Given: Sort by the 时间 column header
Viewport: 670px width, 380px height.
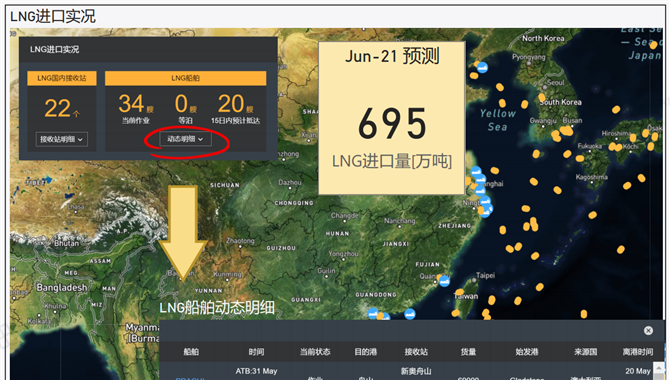Looking at the screenshot, I should coord(256,352).
